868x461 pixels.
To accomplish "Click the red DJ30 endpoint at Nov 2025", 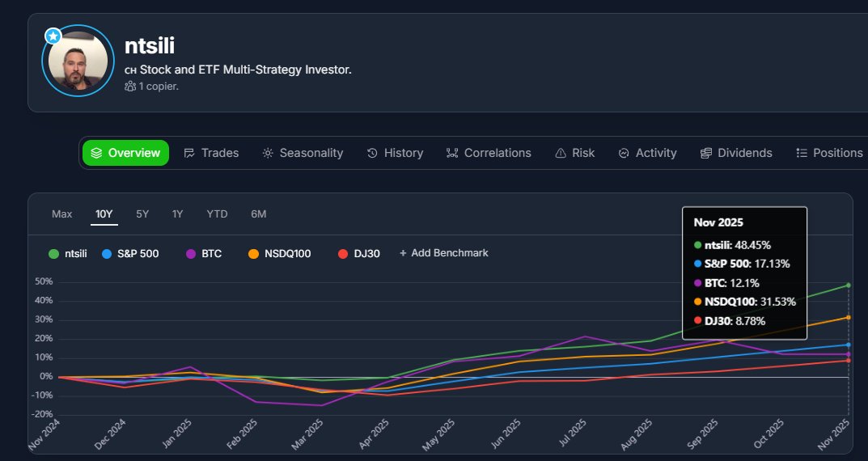I will tap(848, 361).
